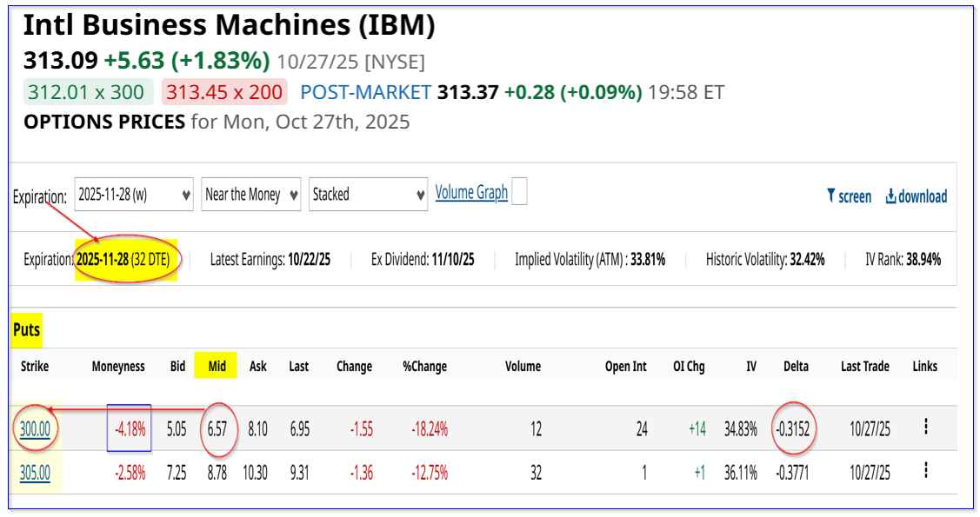Click the screen filter icon
Screen dimensions: 980x517
coord(830,196)
